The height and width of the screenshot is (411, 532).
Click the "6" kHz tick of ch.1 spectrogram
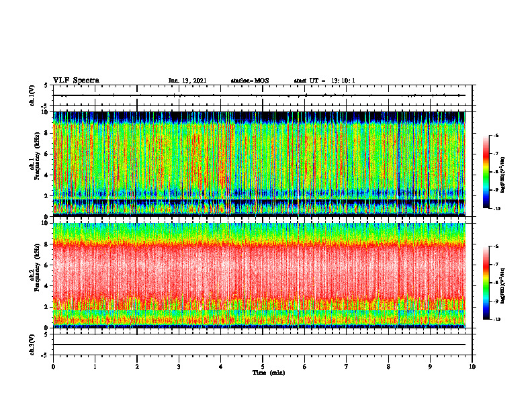point(47,154)
